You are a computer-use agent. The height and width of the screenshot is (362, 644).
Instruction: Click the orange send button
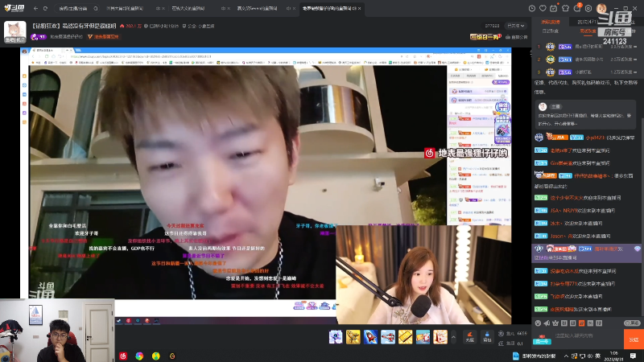634,339
